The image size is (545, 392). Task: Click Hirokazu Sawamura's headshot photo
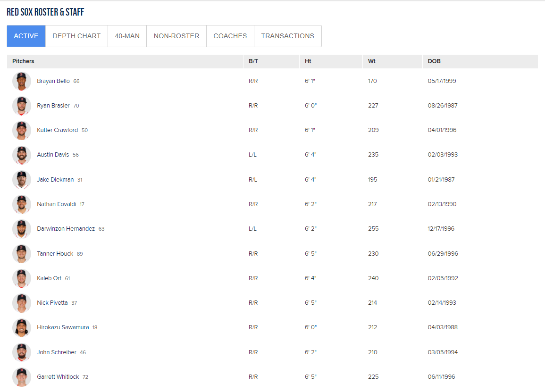click(22, 328)
